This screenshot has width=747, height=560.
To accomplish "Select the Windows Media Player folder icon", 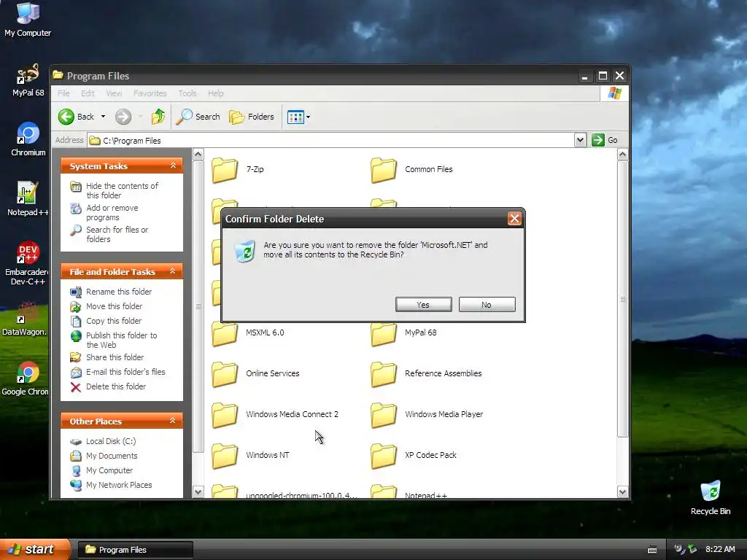I will [384, 415].
